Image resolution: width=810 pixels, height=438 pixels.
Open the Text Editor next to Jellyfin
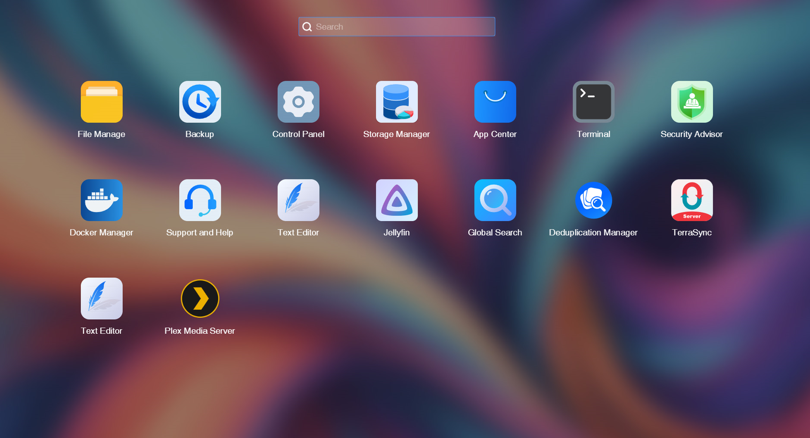point(298,200)
